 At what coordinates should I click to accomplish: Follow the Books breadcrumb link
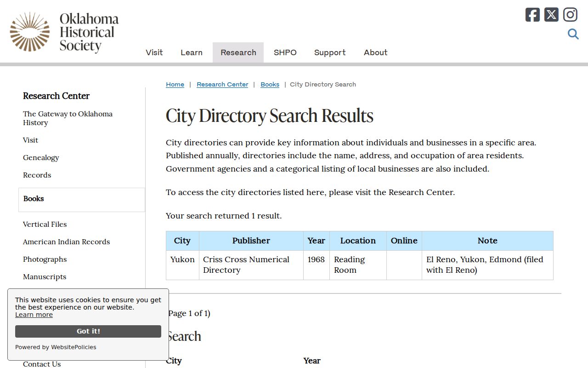pos(270,84)
